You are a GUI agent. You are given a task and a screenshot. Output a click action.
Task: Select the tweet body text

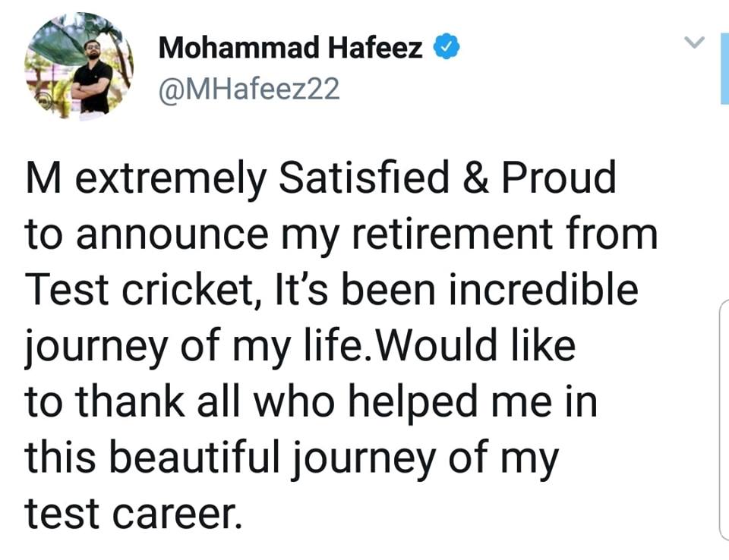[334, 341]
